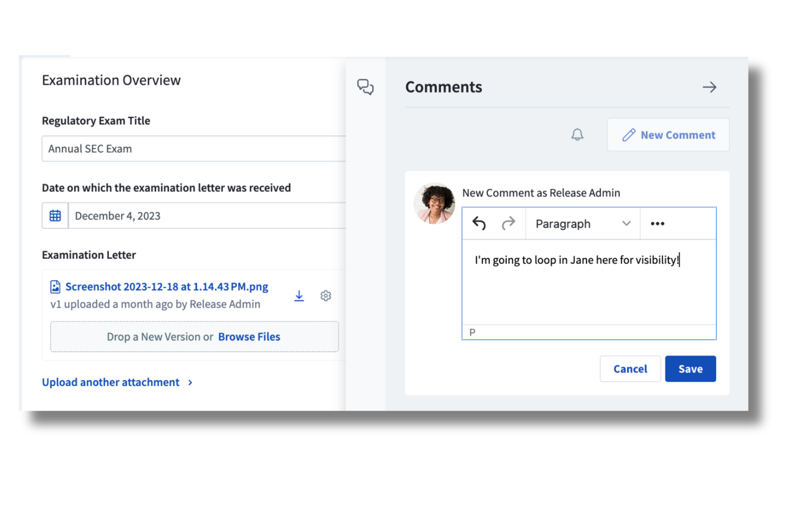Image resolution: width=792 pixels, height=532 pixels.
Task: Open the attachment settings gear
Action: [326, 296]
